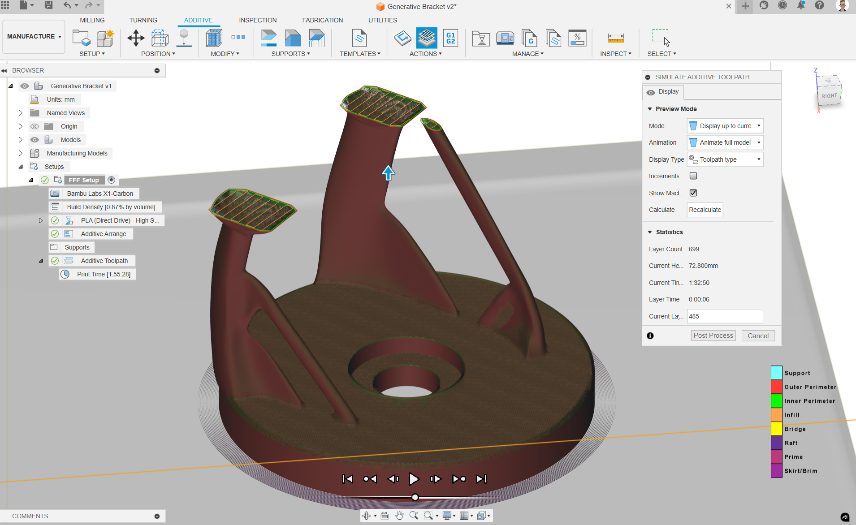The width and height of the screenshot is (856, 525).
Task: Click the New Setup icon in toolbar
Action: click(x=82, y=38)
